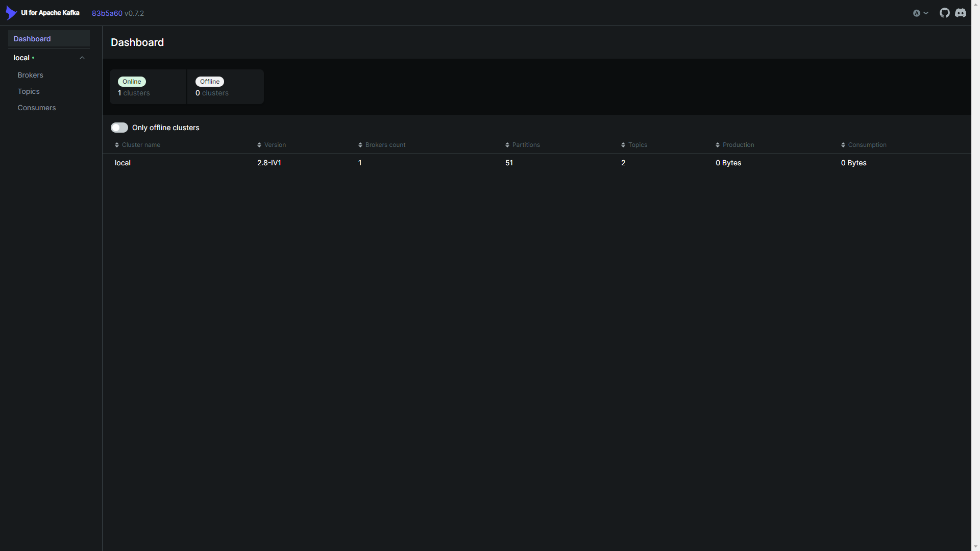Sort table by Production column header
This screenshot has width=980, height=551.
734,145
